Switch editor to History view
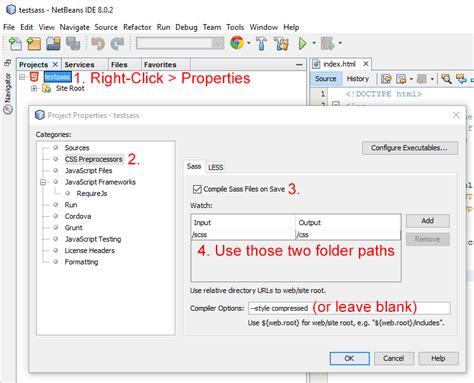The width and height of the screenshot is (474, 383). coord(358,79)
